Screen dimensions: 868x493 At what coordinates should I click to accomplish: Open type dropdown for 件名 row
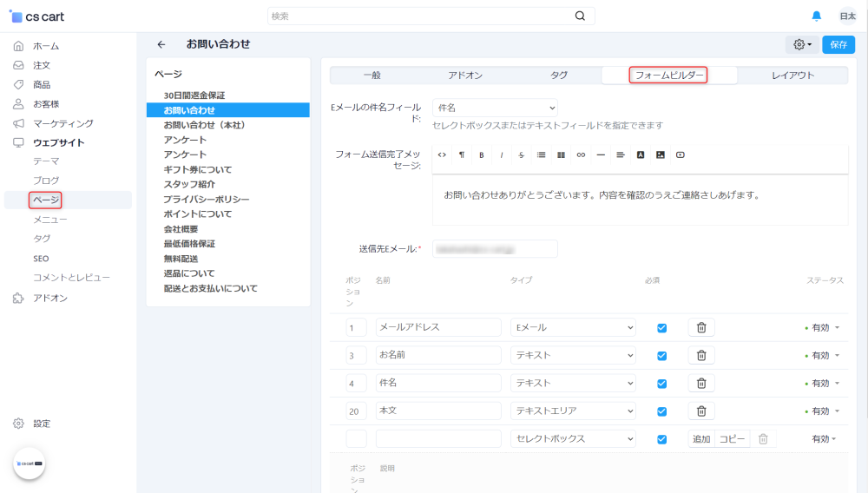[573, 383]
